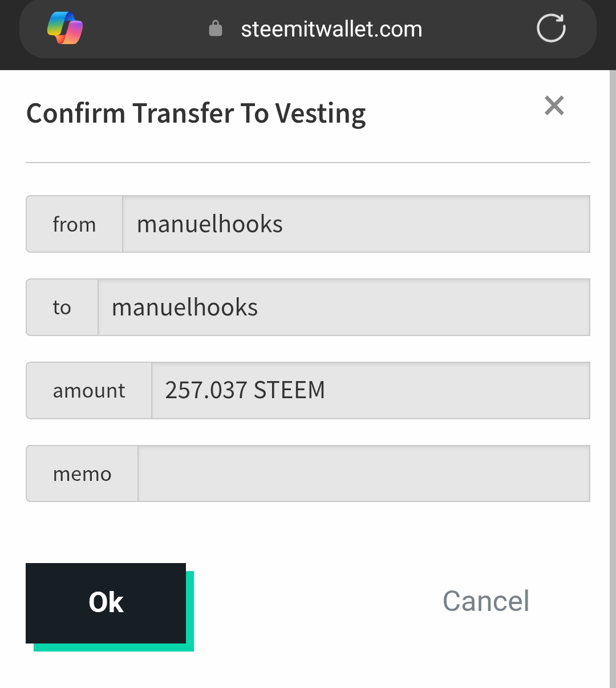Click the "amount" label box

pos(89,391)
